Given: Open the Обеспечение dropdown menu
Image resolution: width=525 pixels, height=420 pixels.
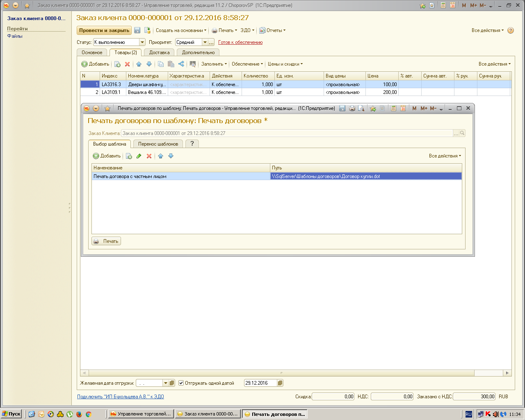Looking at the screenshot, I should (247, 64).
